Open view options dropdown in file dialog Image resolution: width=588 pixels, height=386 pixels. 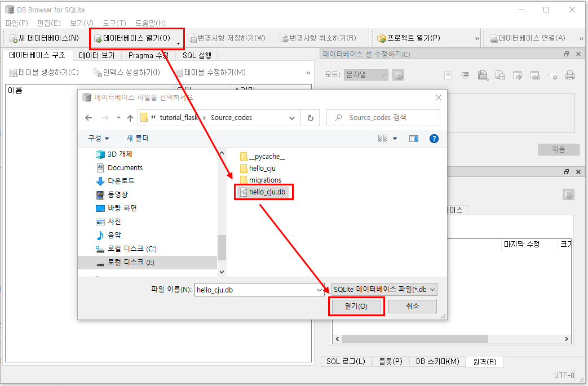point(395,139)
